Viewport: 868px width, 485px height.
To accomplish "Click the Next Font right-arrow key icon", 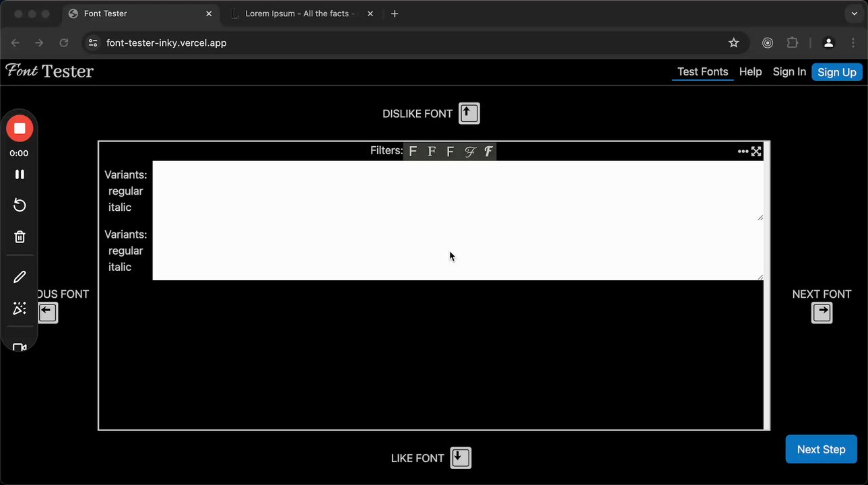I will pos(822,313).
